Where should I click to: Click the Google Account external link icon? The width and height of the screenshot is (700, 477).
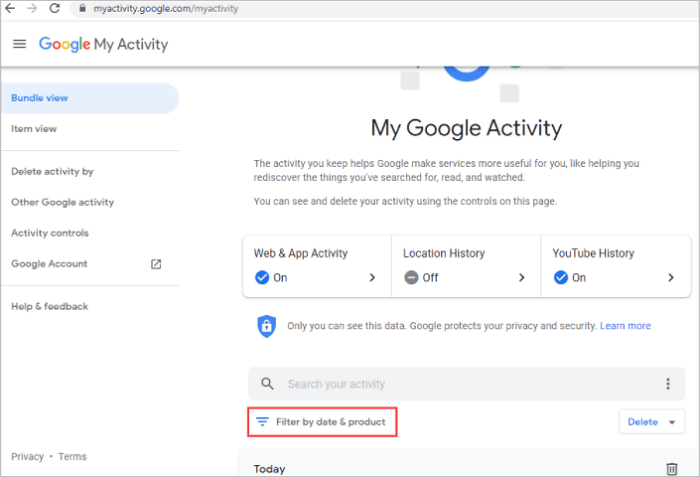pos(156,264)
